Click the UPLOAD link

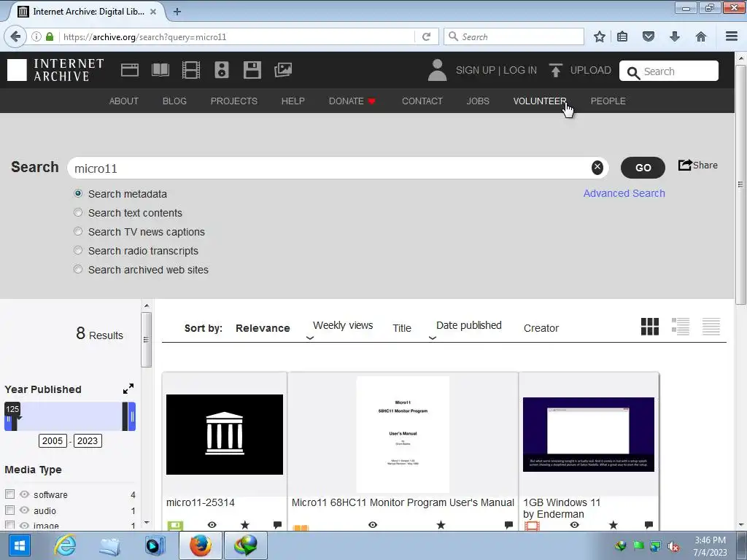(x=591, y=70)
